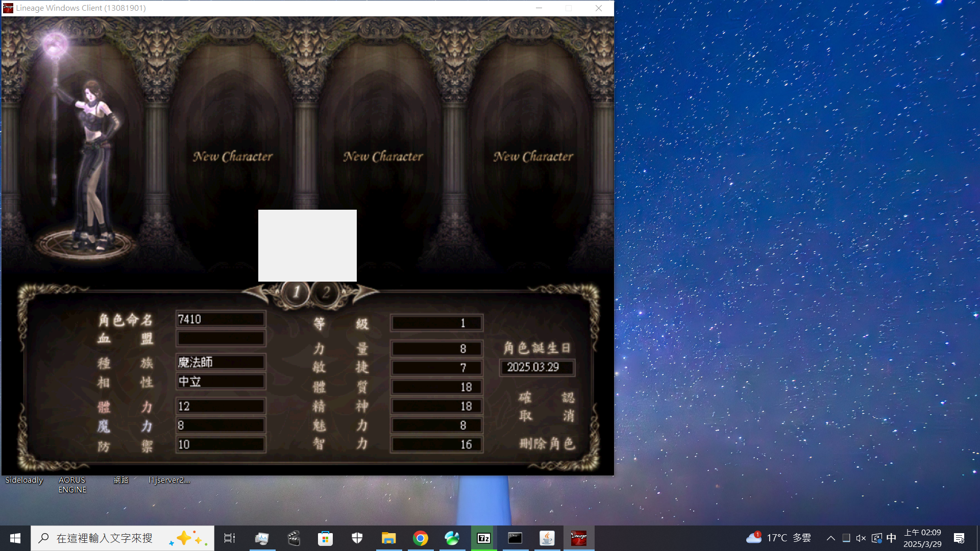Click the empty 血盟 clan field
Screen dimensions: 980x551
[x=220, y=338]
